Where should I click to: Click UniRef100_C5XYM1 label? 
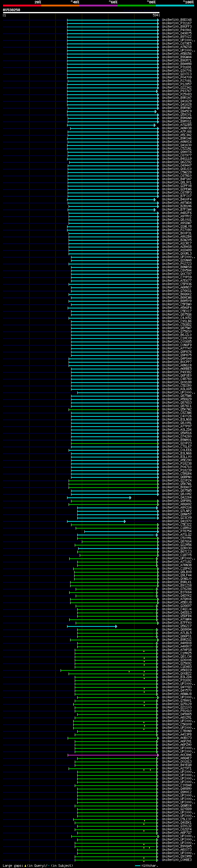click(176, 538)
